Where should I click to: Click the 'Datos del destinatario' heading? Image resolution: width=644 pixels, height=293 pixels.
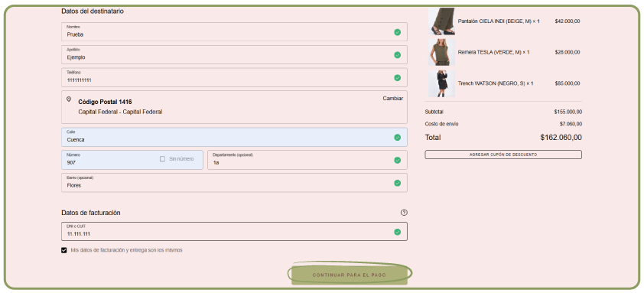pyautogui.click(x=93, y=11)
